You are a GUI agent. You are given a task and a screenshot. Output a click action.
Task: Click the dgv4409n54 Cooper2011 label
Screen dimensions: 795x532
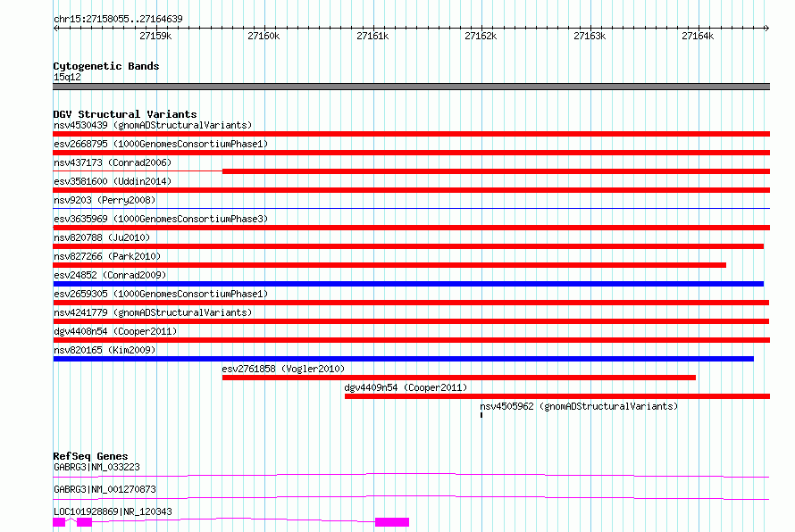(406, 387)
